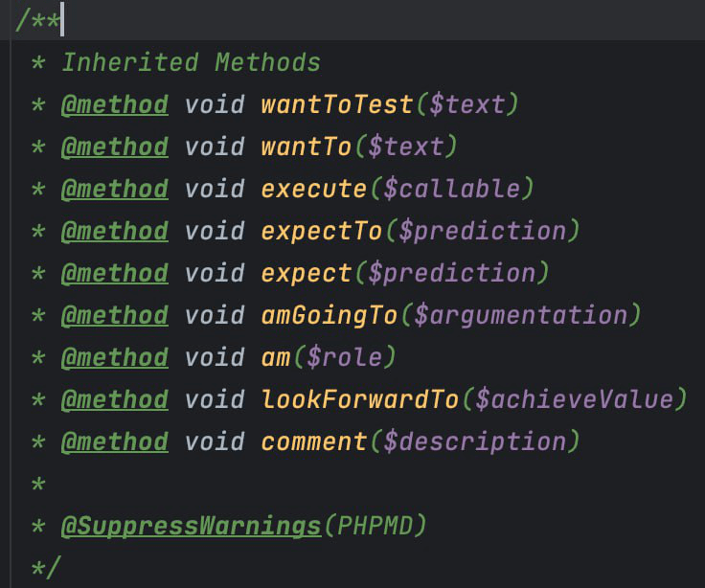The image size is (705, 588).
Task: Click the closing */ comment marker
Action: point(45,567)
